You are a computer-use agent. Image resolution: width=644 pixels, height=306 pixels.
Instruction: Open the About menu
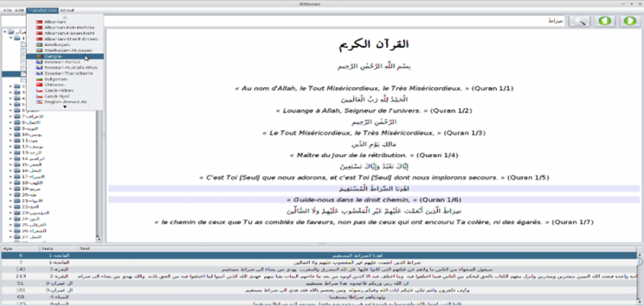(67, 10)
